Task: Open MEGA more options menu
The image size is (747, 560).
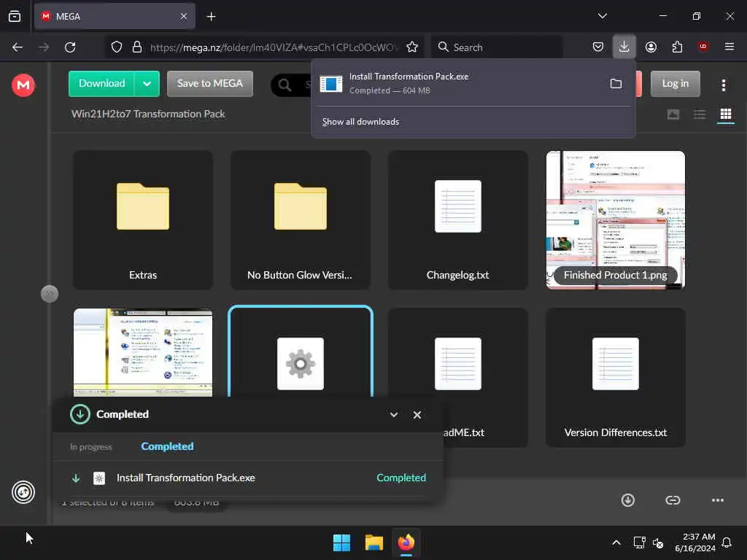Action: click(724, 85)
